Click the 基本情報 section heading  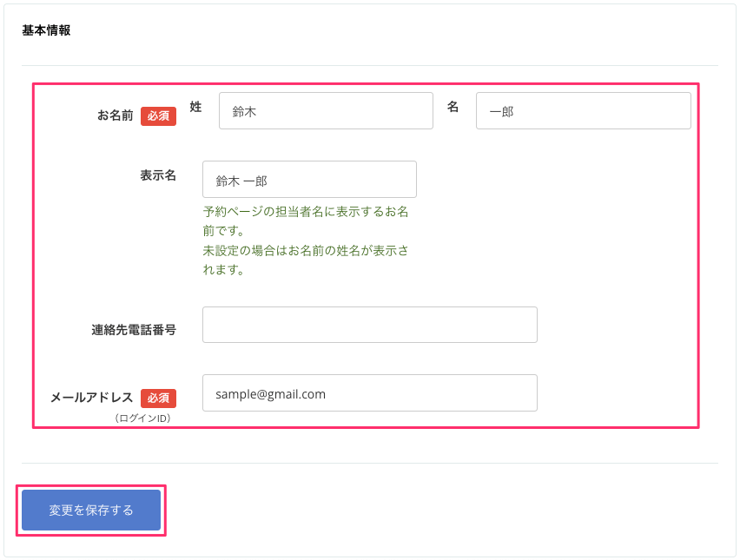pyautogui.click(x=46, y=30)
